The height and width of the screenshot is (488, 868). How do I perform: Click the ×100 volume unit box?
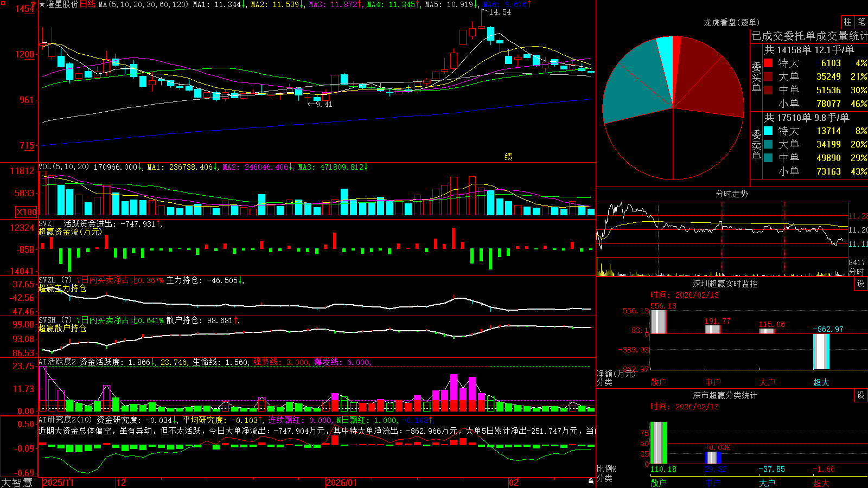26,212
